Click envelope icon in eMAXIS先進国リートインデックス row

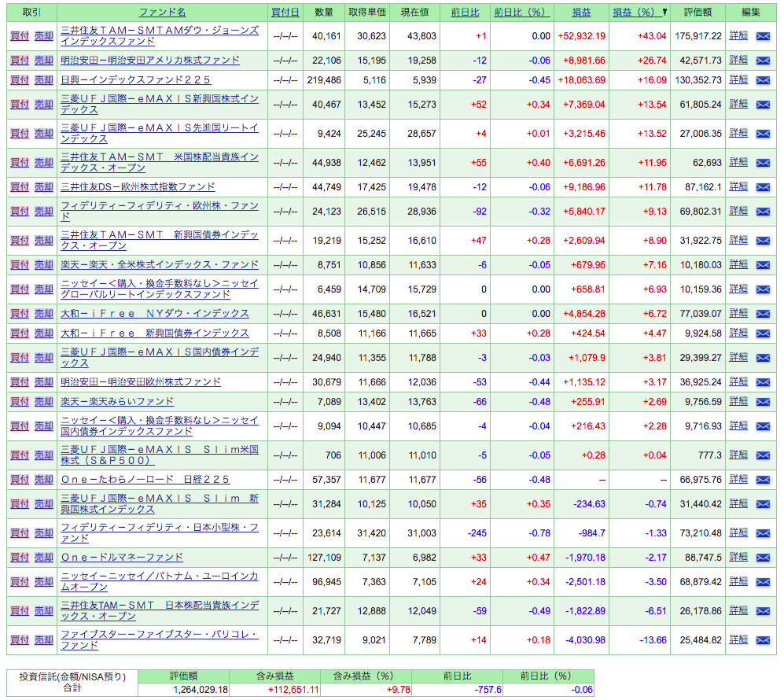(763, 134)
